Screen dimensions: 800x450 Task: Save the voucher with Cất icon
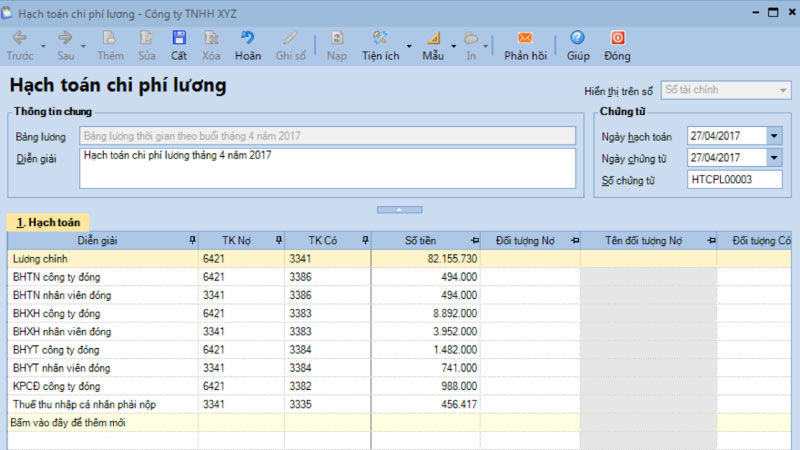point(179,38)
